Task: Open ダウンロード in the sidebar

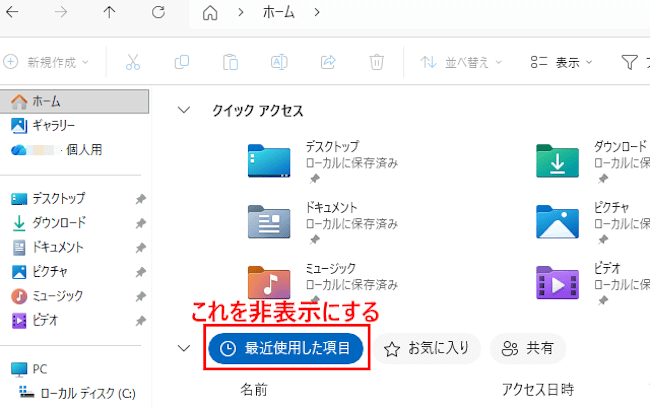Action: [48, 223]
